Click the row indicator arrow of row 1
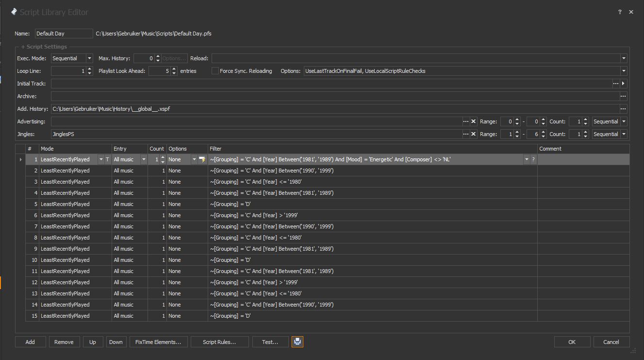 (x=20, y=159)
